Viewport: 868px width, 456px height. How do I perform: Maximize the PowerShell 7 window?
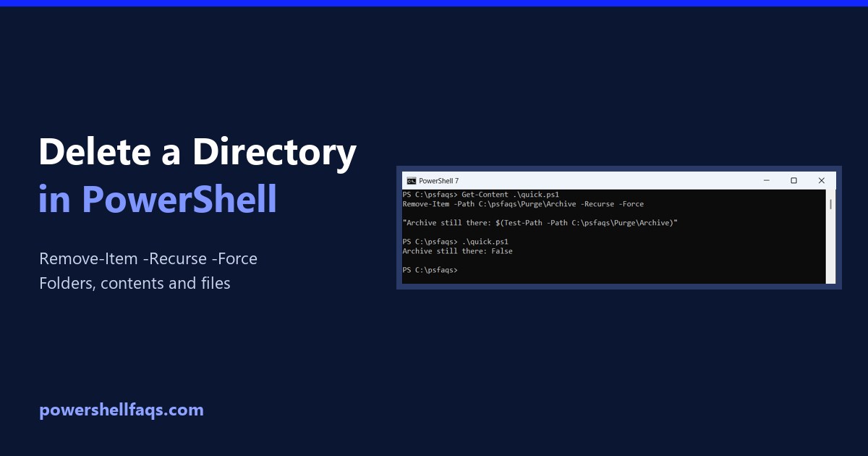point(793,180)
